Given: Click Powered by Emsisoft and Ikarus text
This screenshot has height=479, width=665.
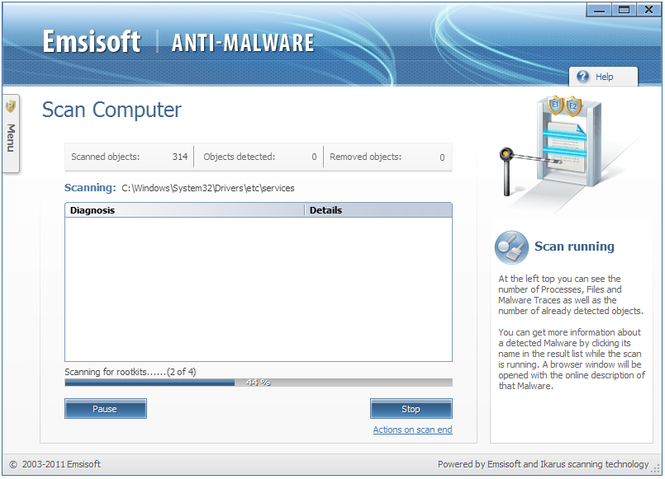Looking at the screenshot, I should pyautogui.click(x=543, y=464).
